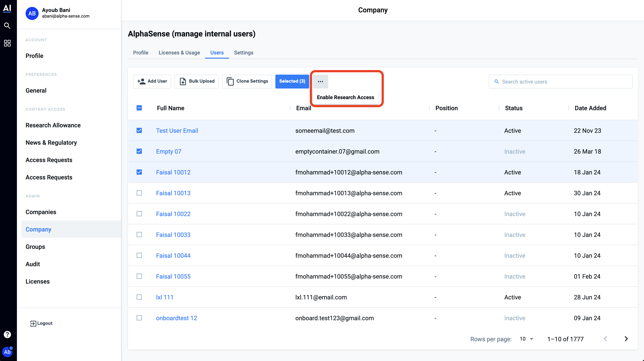The image size is (644, 361).
Task: Go to next page arrow
Action: tap(626, 339)
